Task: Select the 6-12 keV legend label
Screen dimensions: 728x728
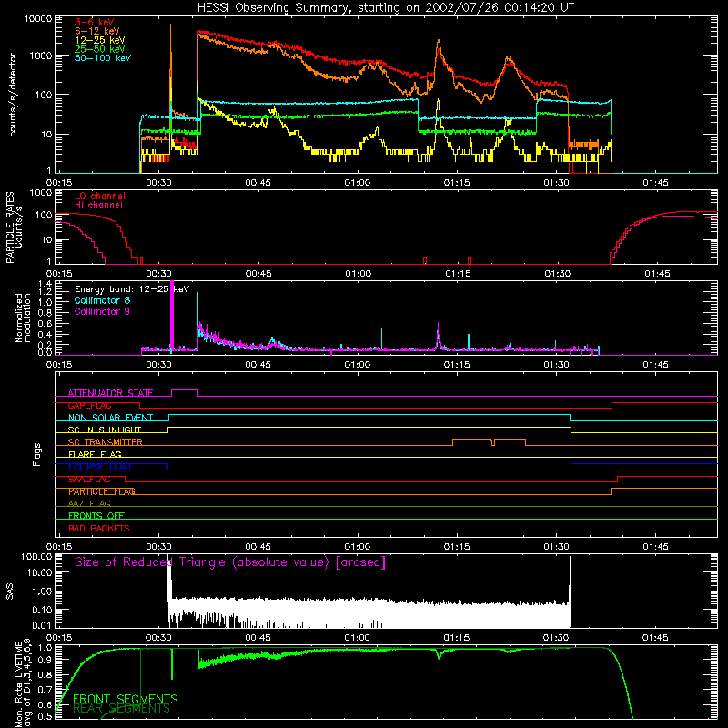Action: 97,31
